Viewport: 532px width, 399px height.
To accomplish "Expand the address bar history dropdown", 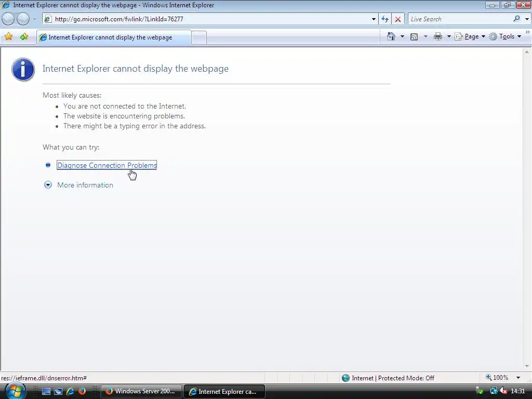I will tap(374, 19).
